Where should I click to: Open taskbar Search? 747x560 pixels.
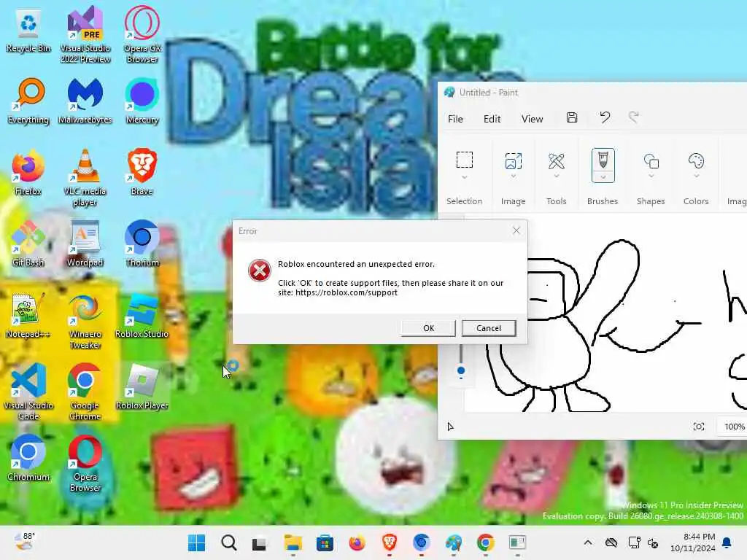pos(228,542)
